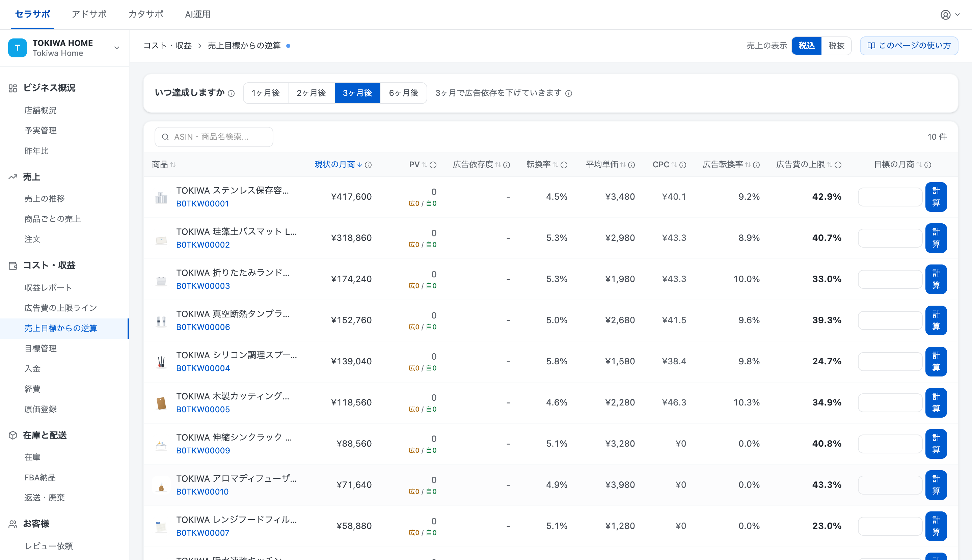The image size is (972, 560).
Task: Choose 3ヶ月後 timeframe option
Action: pyautogui.click(x=357, y=93)
